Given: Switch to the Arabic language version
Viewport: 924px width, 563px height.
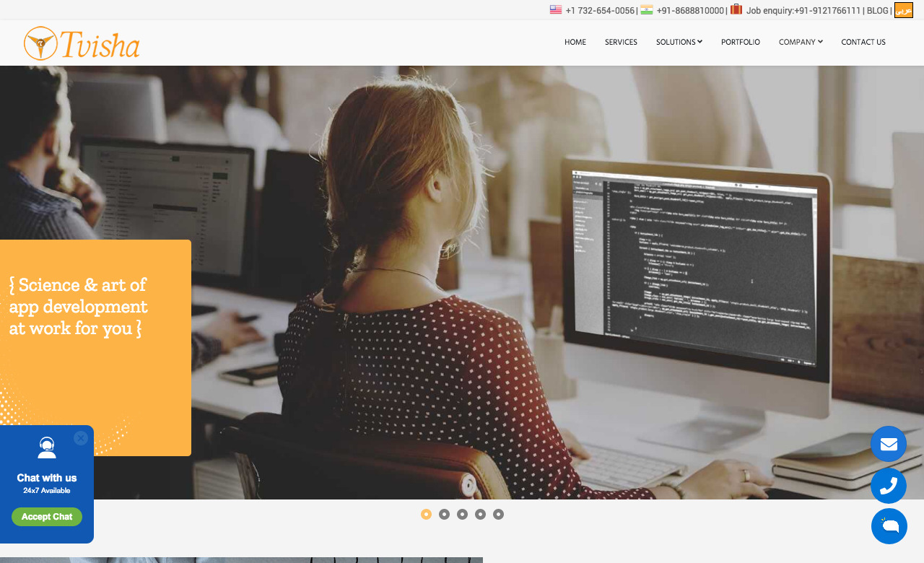Looking at the screenshot, I should (x=903, y=10).
